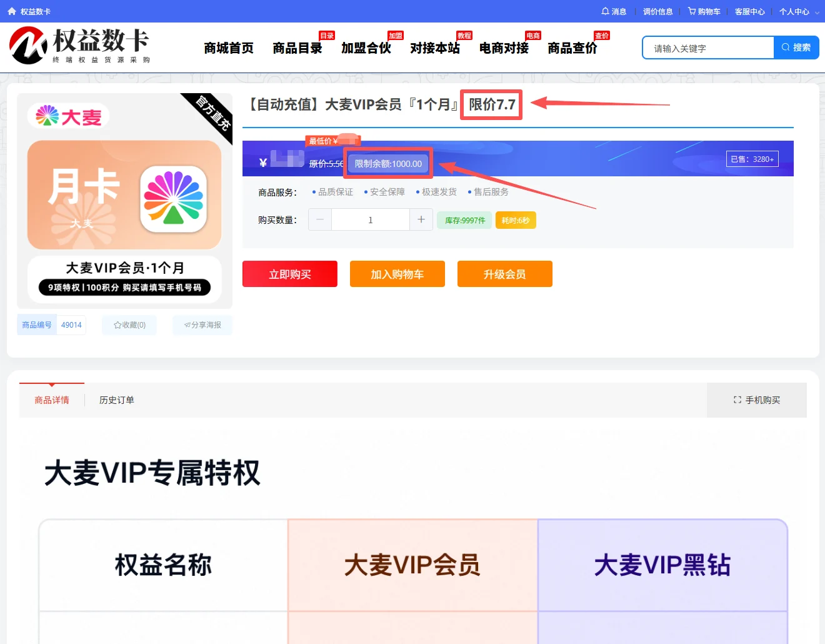Expand the 个人中心 dropdown

(x=799, y=11)
